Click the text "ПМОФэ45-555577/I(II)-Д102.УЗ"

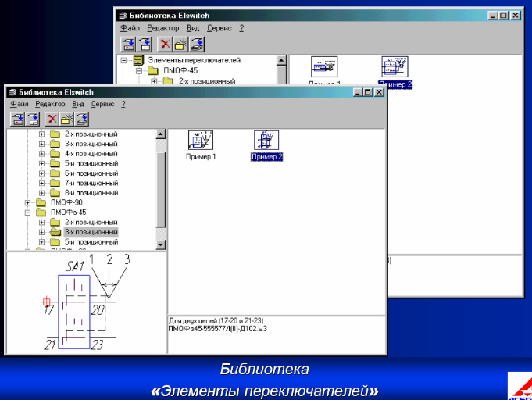click(x=218, y=329)
